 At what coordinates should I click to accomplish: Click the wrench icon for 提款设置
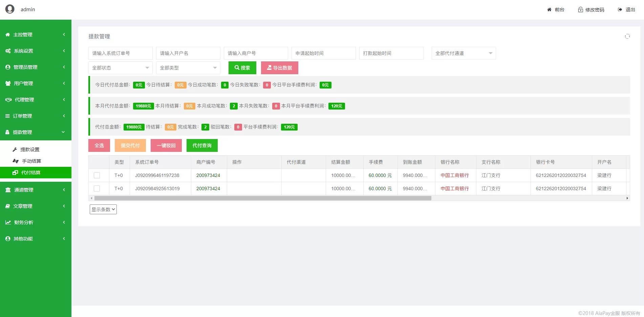click(x=15, y=150)
